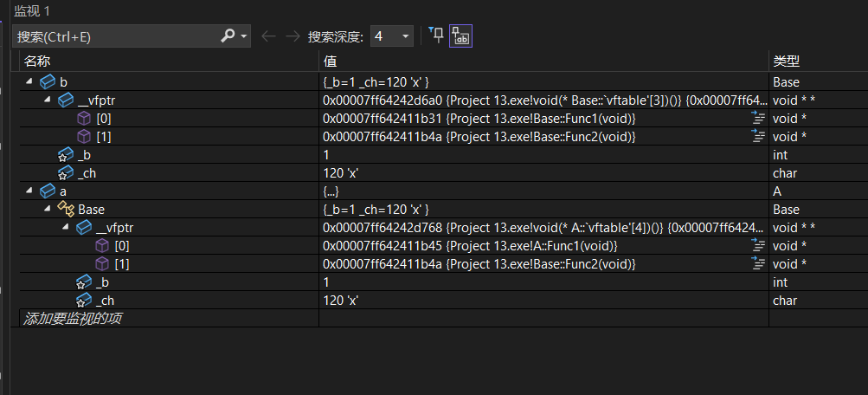Go to source icon for A::Func1 row

[758, 245]
